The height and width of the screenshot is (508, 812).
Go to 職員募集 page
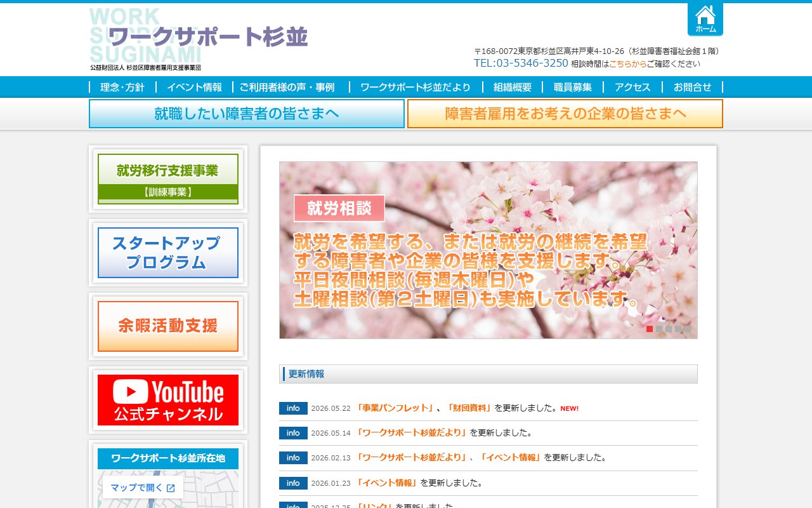pos(573,87)
